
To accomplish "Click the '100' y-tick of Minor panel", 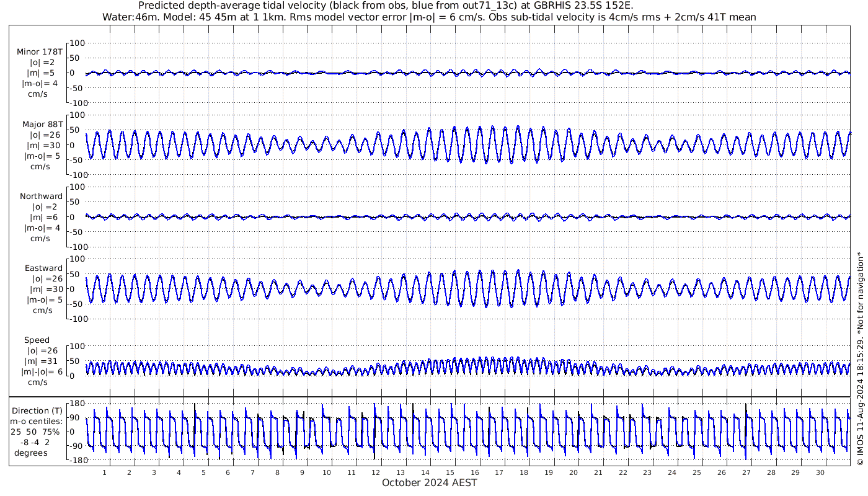I will click(x=77, y=43).
